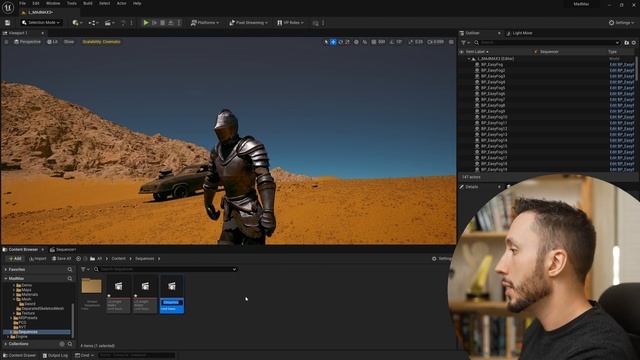Open the Pixel Streaming dropdown
Screen dimensions: 640x360
tap(248, 23)
